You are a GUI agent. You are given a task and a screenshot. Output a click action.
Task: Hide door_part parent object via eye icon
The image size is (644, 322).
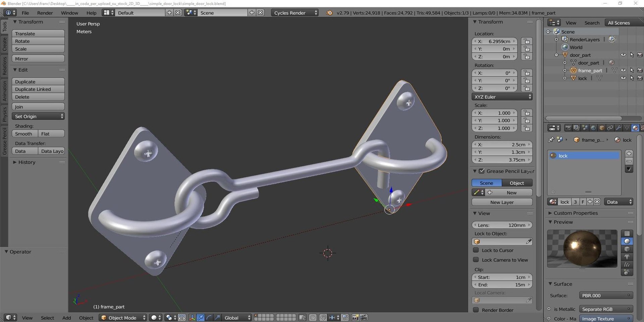623,55
